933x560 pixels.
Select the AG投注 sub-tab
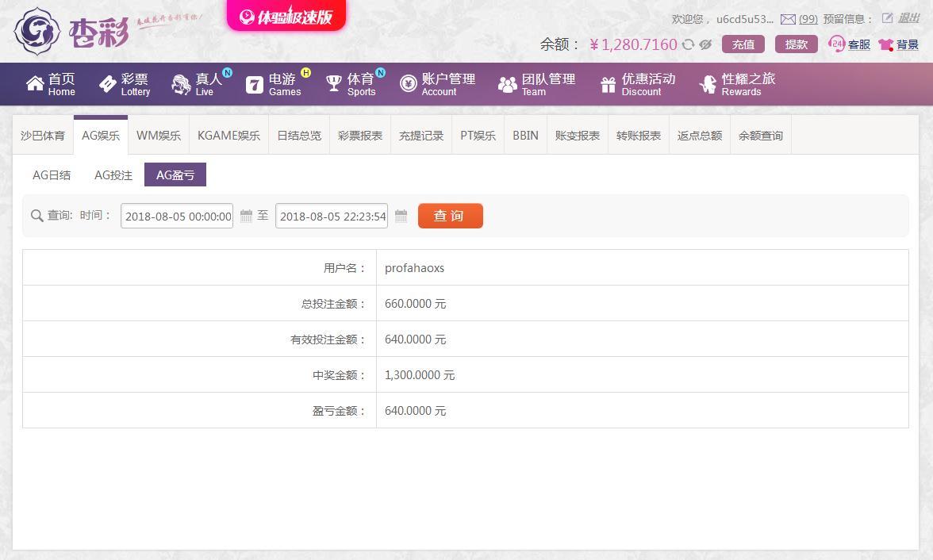(113, 175)
